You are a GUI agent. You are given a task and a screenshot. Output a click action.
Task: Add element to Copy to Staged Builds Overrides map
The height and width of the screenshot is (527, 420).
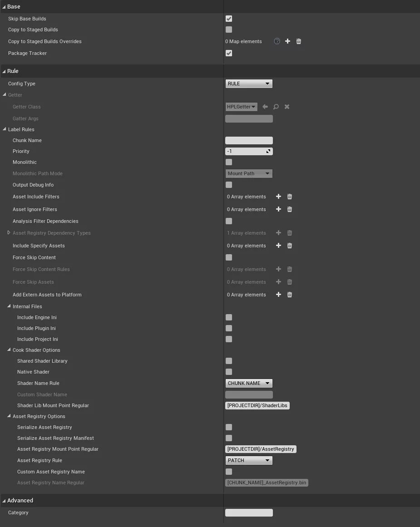(287, 41)
